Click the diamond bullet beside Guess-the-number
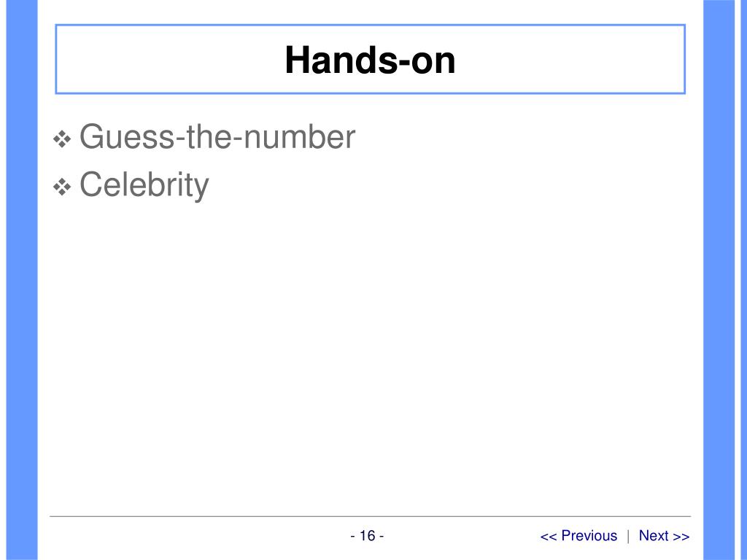The width and height of the screenshot is (747, 560). pyautogui.click(x=62, y=139)
